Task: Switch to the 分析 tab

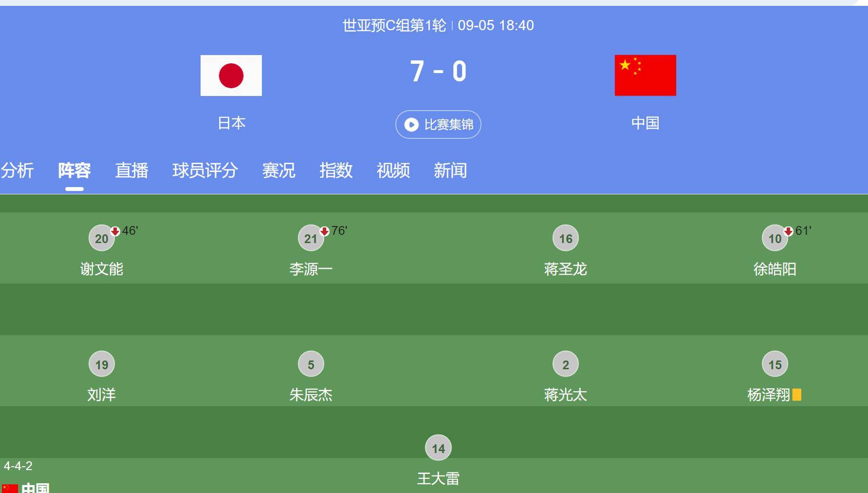Action: click(18, 171)
